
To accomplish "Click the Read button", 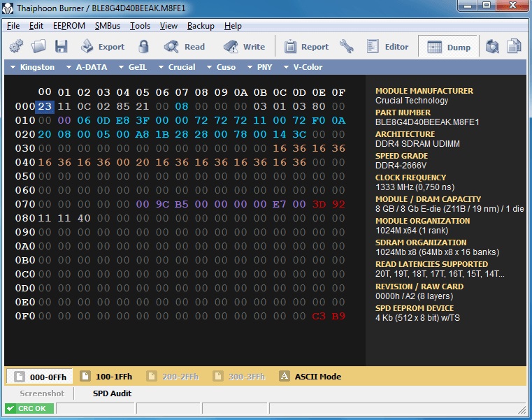I will (x=185, y=47).
